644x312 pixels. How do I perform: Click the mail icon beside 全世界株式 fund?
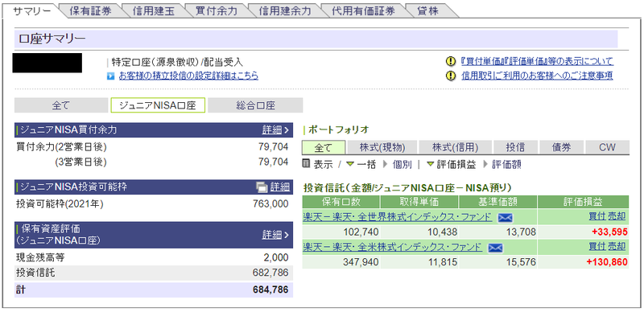pyautogui.click(x=506, y=218)
